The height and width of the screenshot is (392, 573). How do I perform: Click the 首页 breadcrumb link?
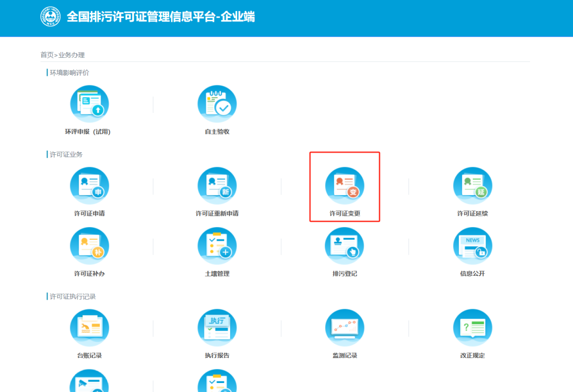47,55
